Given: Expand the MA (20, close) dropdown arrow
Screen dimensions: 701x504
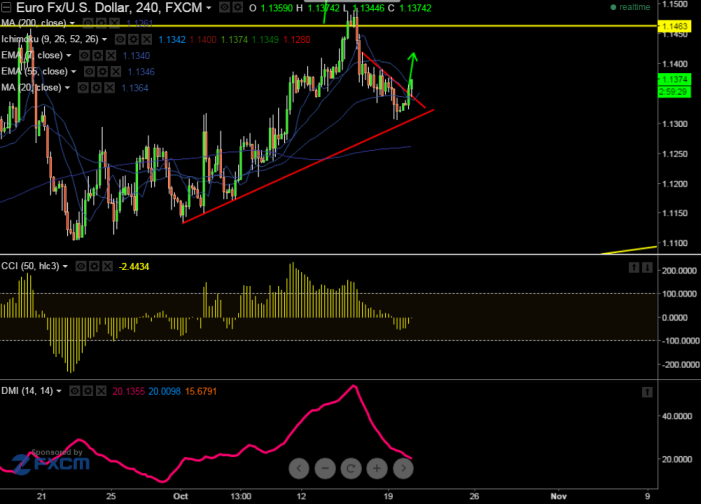Looking at the screenshot, I should tap(67, 88).
